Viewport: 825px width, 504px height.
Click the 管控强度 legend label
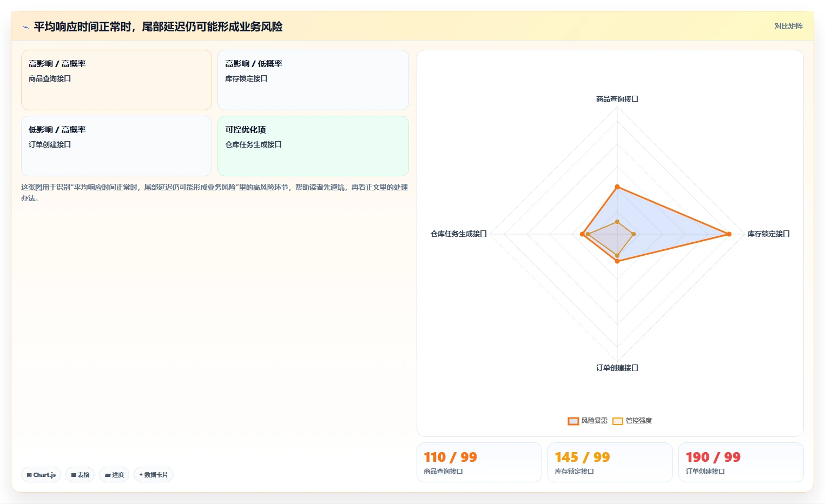pyautogui.click(x=638, y=421)
